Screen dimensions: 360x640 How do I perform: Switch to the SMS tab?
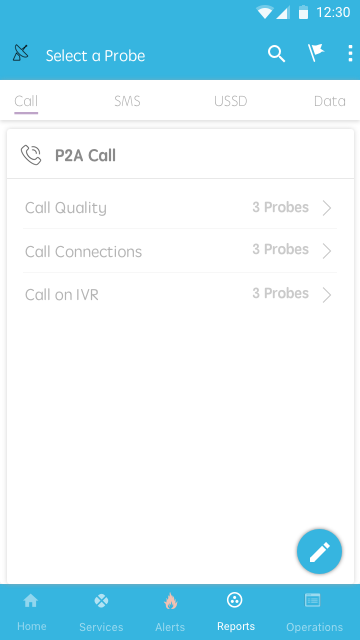pyautogui.click(x=127, y=101)
